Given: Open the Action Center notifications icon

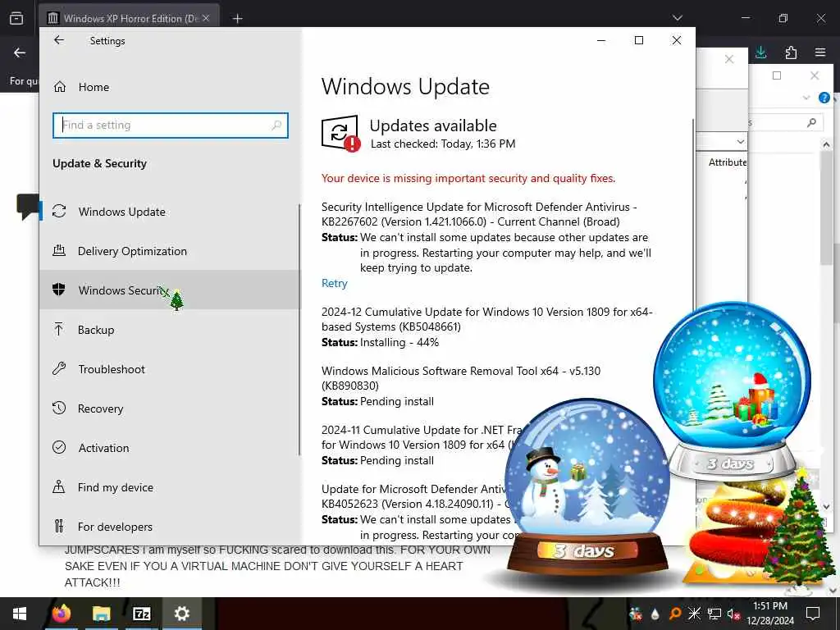Looking at the screenshot, I should 813,614.
